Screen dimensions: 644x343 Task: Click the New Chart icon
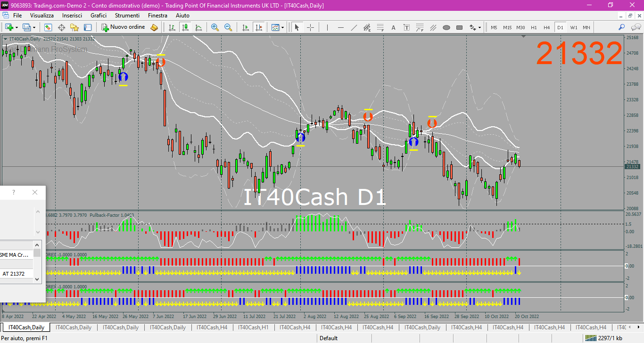[8, 27]
